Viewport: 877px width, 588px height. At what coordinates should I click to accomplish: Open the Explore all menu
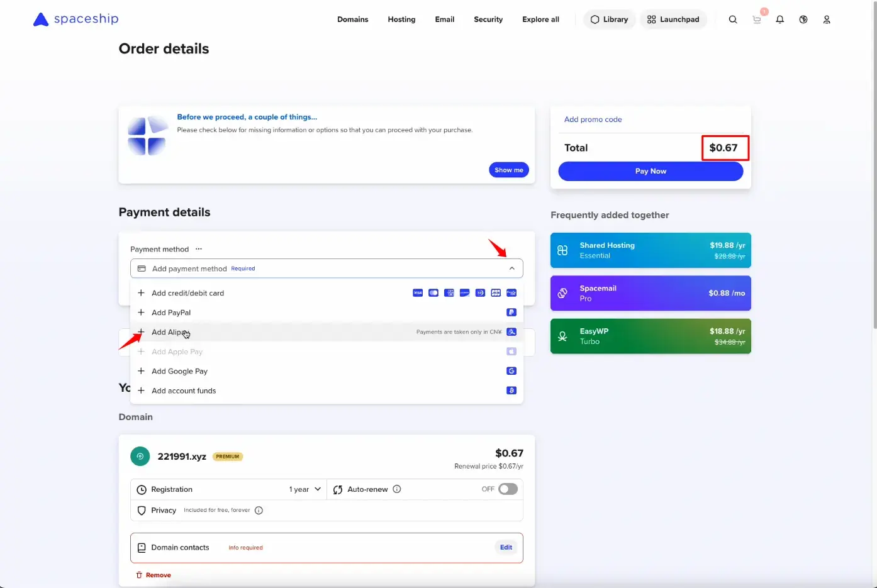pos(540,19)
